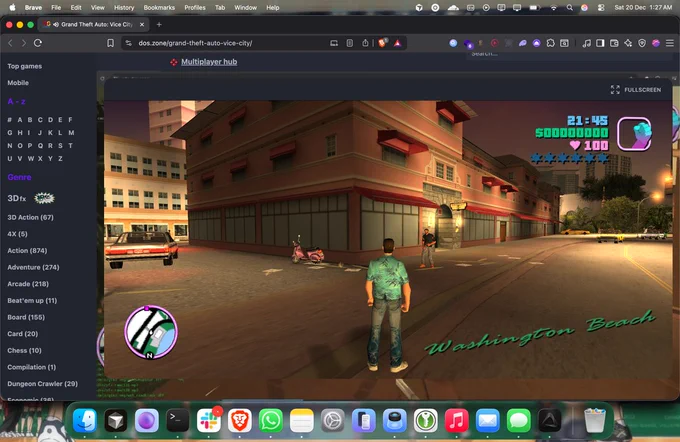Open Spotlight search in the menu bar
Screen dimensions: 680x442
click(x=569, y=7)
